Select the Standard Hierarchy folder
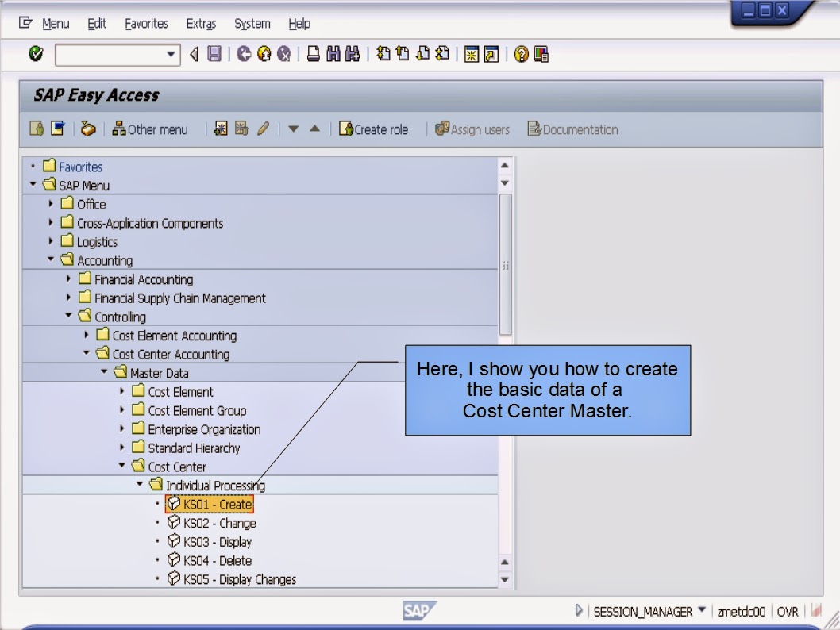Screen dimensions: 840x630 [186, 448]
